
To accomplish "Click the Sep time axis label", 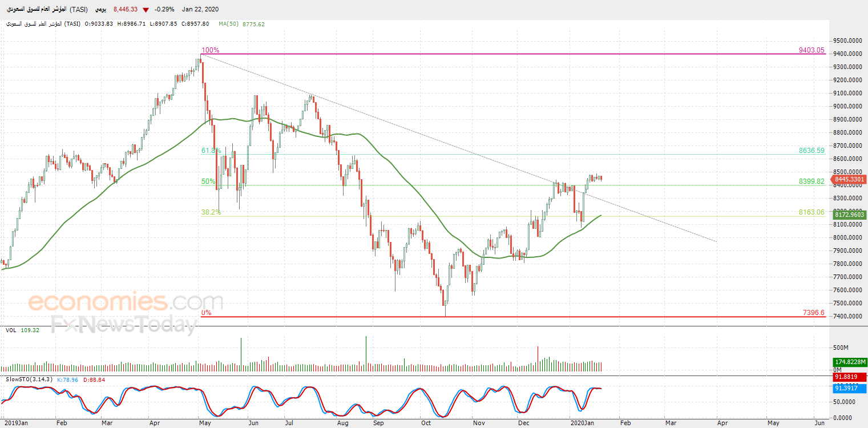I will [378, 423].
